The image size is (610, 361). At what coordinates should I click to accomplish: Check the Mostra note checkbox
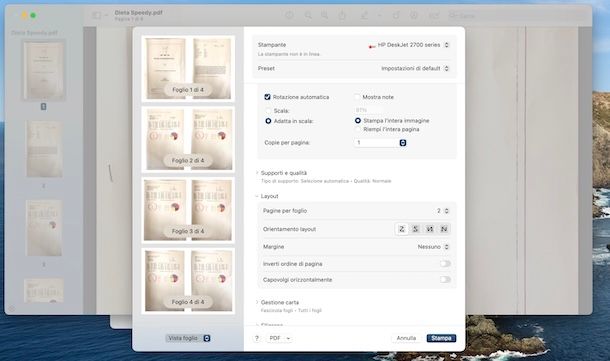click(x=357, y=97)
